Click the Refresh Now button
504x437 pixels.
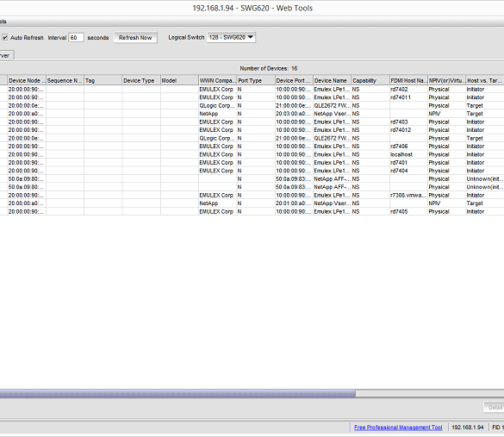(135, 38)
